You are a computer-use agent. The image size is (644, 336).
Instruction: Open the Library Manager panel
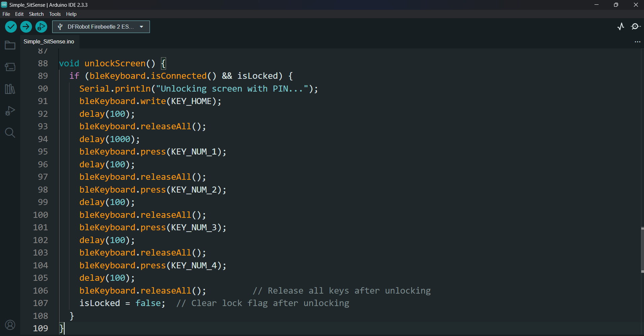(x=10, y=89)
